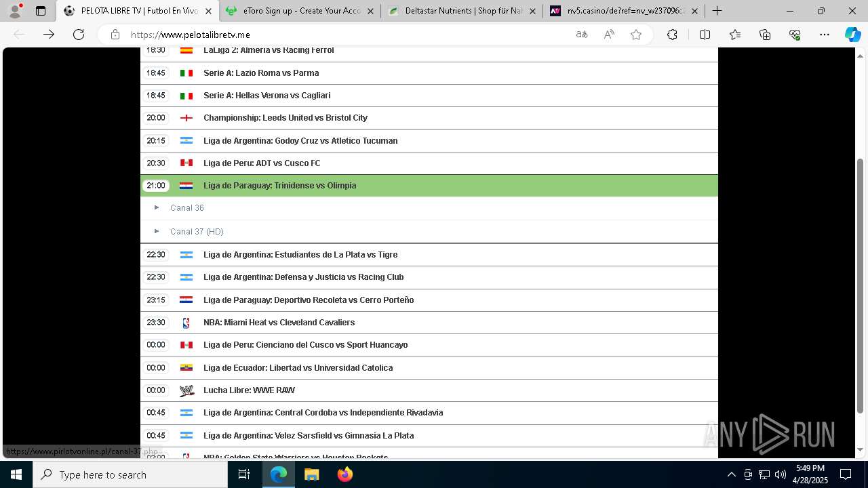Show hidden system tray icons
The height and width of the screenshot is (488, 868).
(x=731, y=474)
